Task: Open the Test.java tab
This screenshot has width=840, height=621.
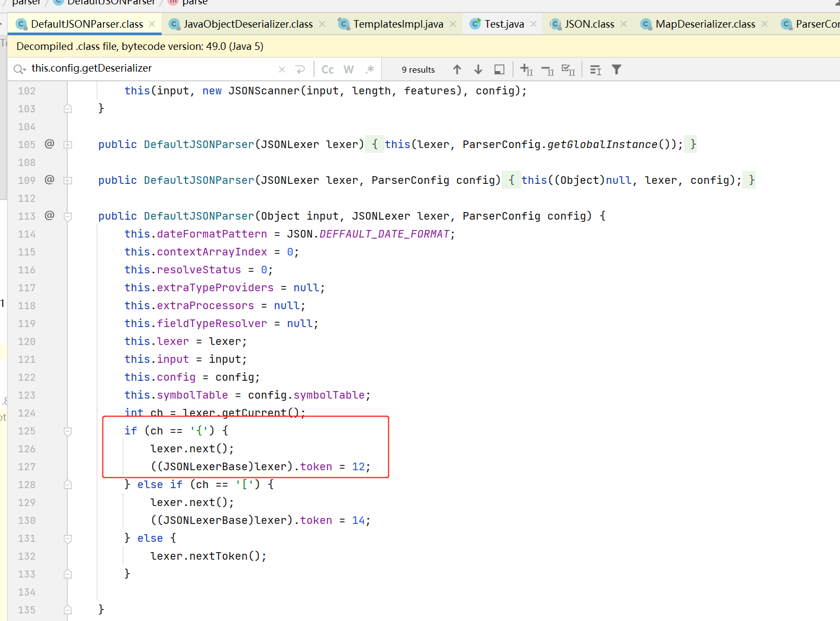Action: pyautogui.click(x=504, y=24)
